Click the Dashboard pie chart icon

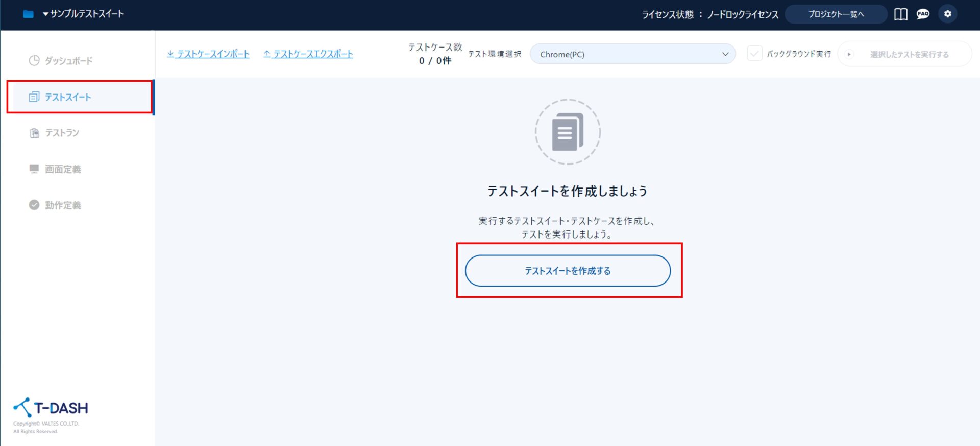34,61
